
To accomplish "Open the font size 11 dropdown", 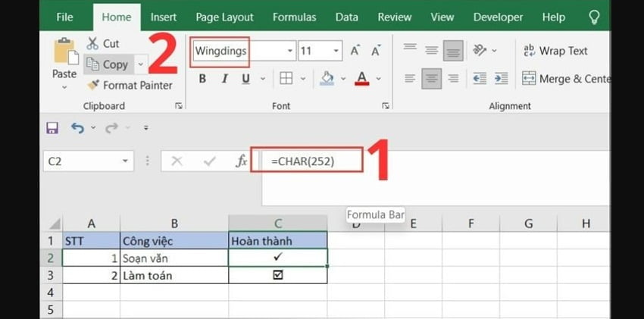I will click(x=336, y=51).
